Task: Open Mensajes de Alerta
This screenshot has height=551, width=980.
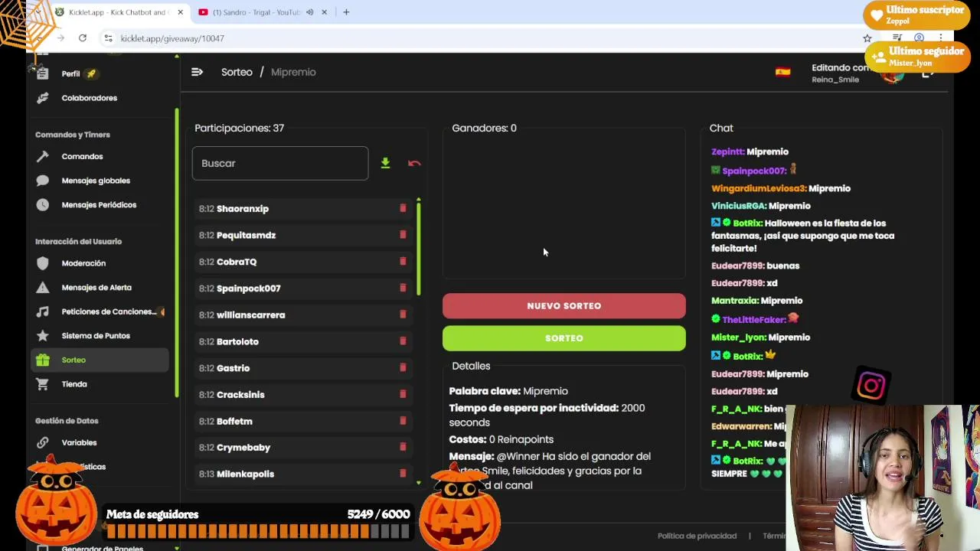Action: 96,288
